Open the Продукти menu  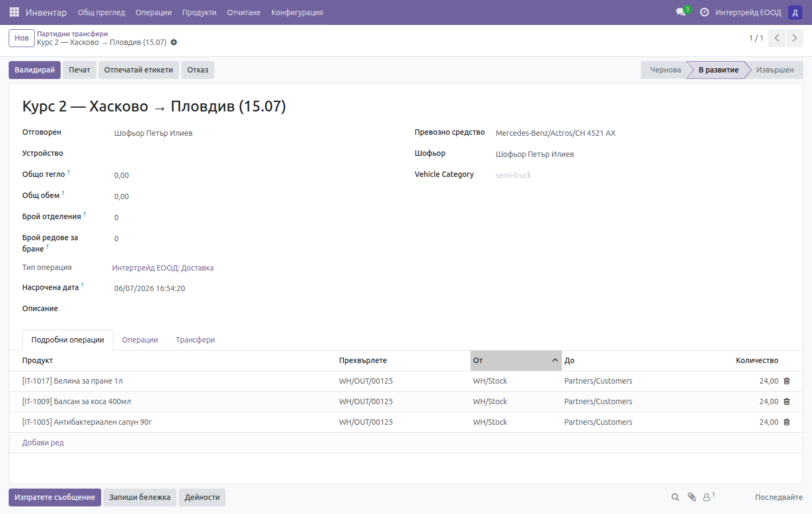click(199, 12)
